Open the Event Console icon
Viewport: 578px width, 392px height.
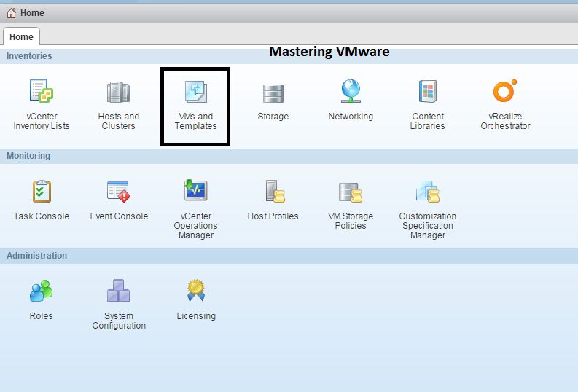tap(119, 192)
